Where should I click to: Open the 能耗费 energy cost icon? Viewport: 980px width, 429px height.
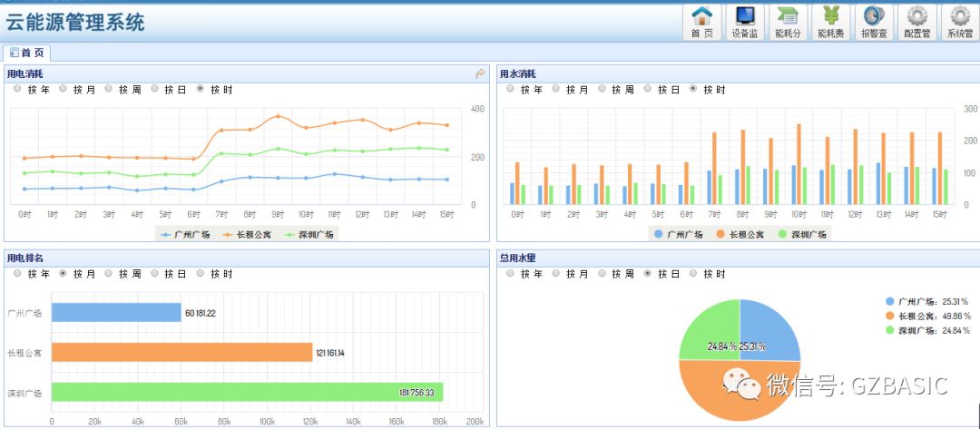[x=830, y=22]
